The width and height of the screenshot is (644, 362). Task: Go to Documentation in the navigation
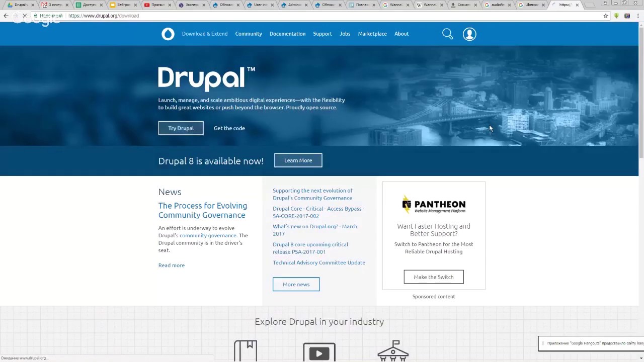click(287, 34)
